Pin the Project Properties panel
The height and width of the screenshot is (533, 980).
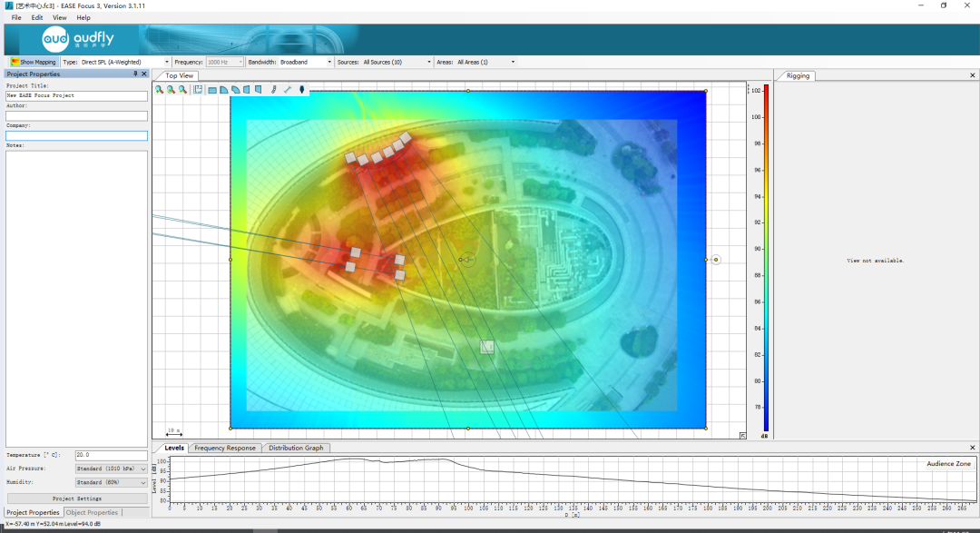[x=135, y=74]
